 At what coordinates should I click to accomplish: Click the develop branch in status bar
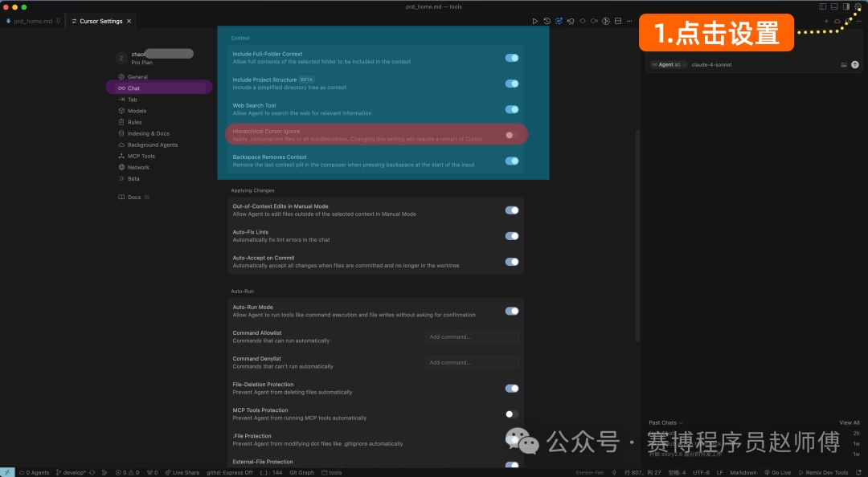71,472
